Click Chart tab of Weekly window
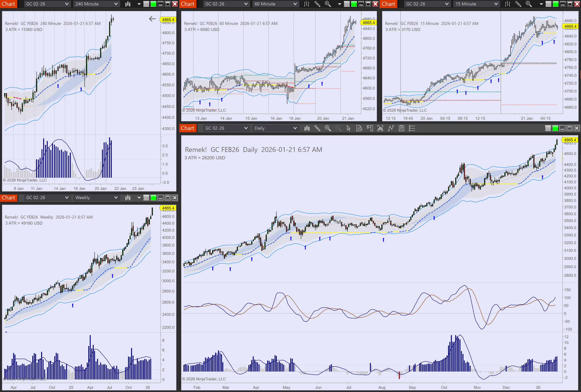The width and height of the screenshot is (581, 392). [9, 198]
